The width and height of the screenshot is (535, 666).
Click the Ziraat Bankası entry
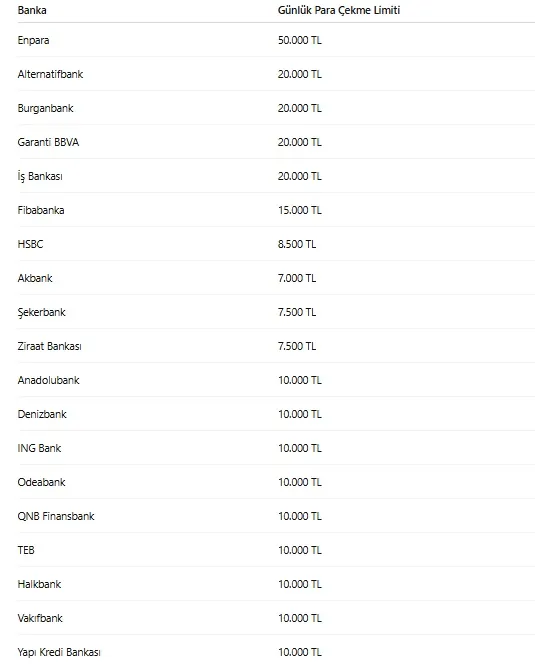tap(49, 346)
